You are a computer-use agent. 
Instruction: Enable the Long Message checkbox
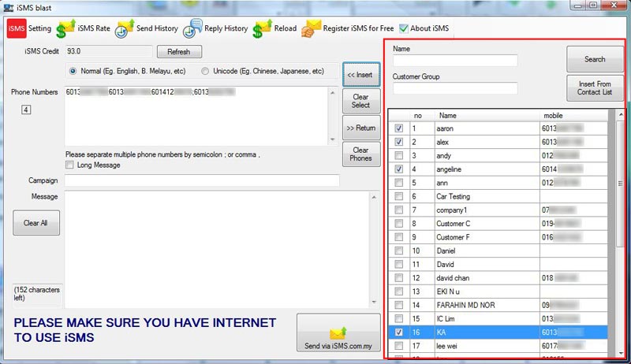click(x=69, y=165)
